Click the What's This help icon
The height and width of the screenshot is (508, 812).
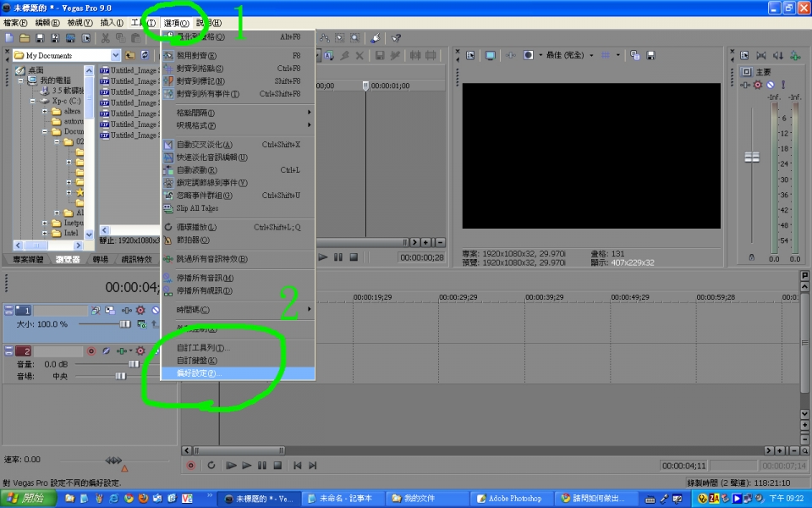[x=396, y=38]
